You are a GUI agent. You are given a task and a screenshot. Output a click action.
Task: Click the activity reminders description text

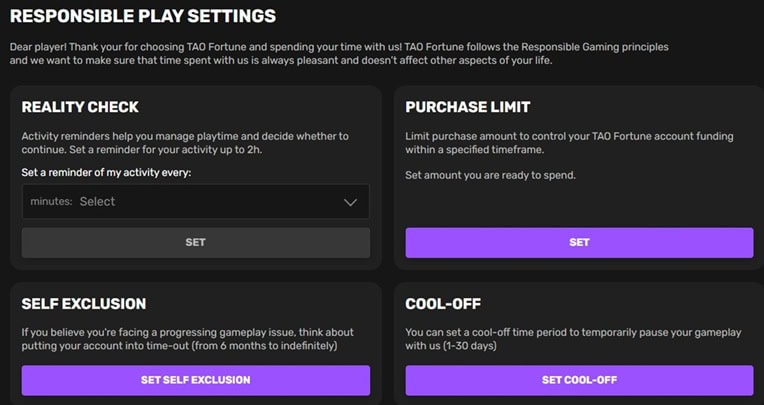pyautogui.click(x=185, y=143)
